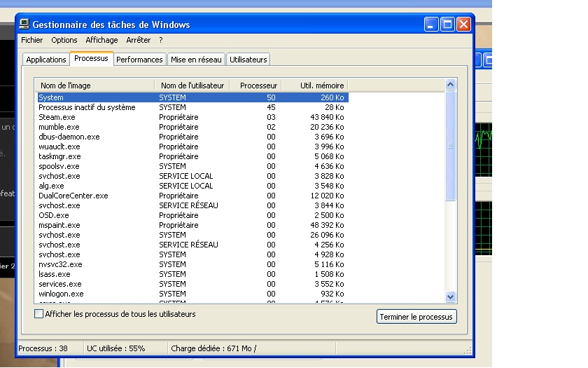Select the lsass.exe process
588x368 pixels.
point(193,274)
